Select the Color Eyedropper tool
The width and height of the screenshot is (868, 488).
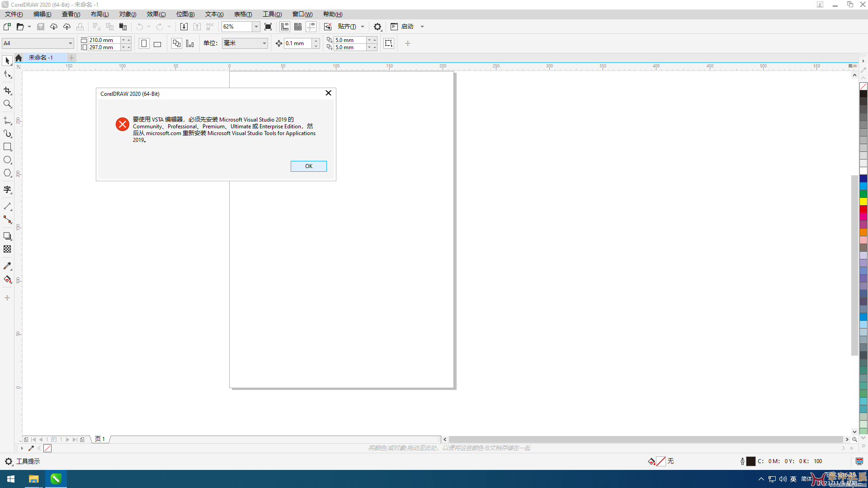[x=7, y=266]
